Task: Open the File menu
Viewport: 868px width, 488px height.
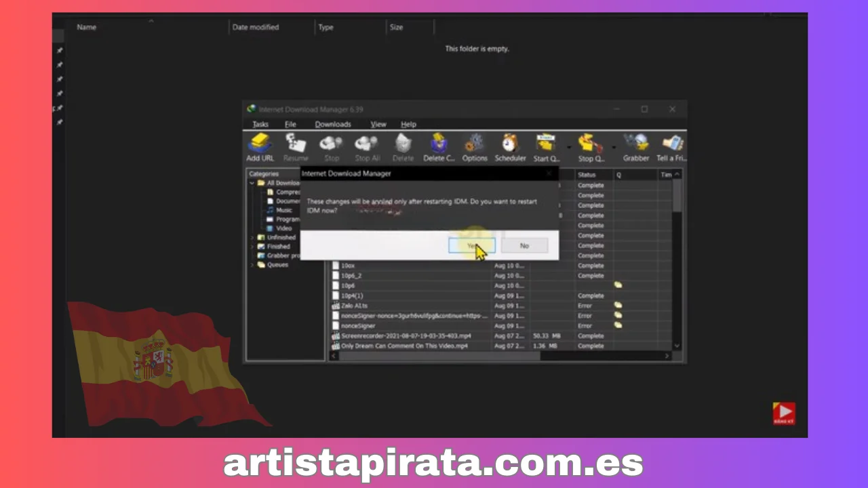Action: coord(290,124)
